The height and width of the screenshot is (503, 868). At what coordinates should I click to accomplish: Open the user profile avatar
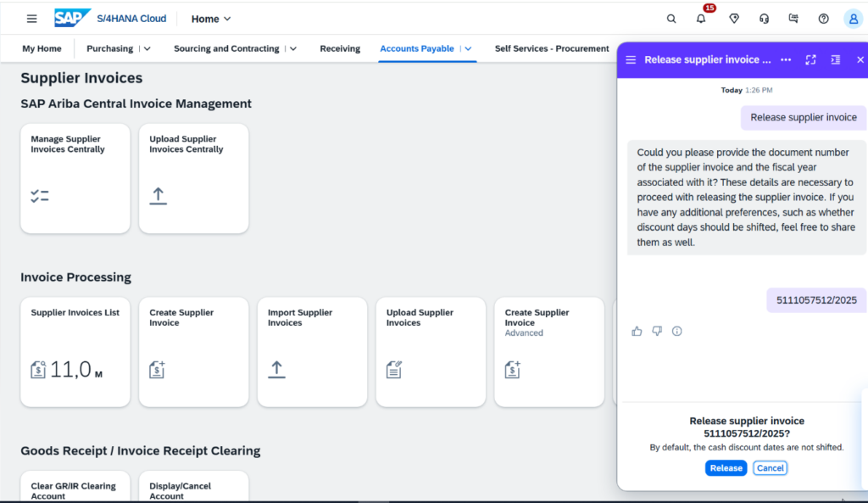point(853,19)
